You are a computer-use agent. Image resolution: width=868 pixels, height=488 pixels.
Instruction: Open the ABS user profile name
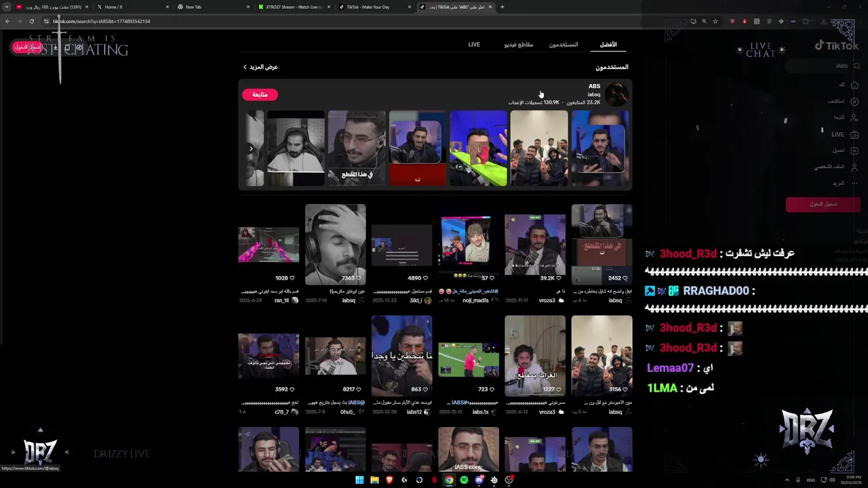click(x=594, y=86)
